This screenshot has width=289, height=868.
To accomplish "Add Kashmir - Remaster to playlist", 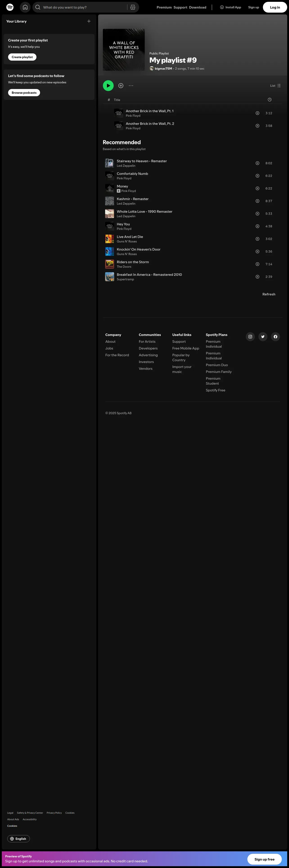I will coord(257,201).
